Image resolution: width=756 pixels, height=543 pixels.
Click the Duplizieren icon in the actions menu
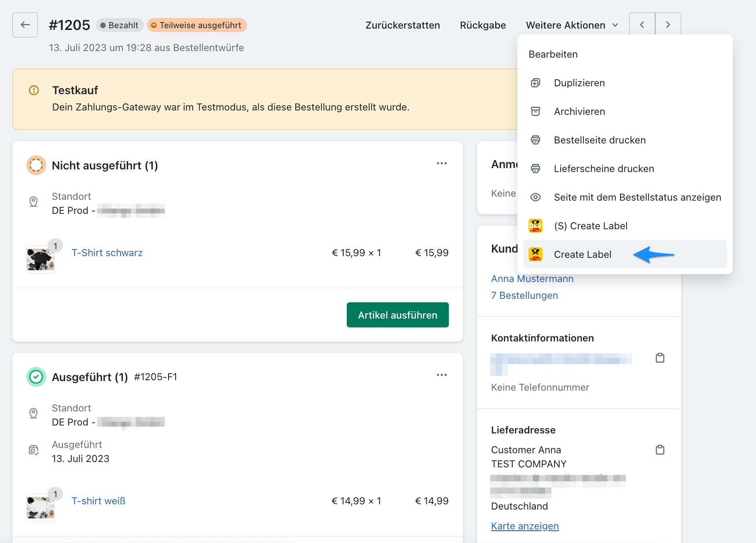click(x=535, y=83)
